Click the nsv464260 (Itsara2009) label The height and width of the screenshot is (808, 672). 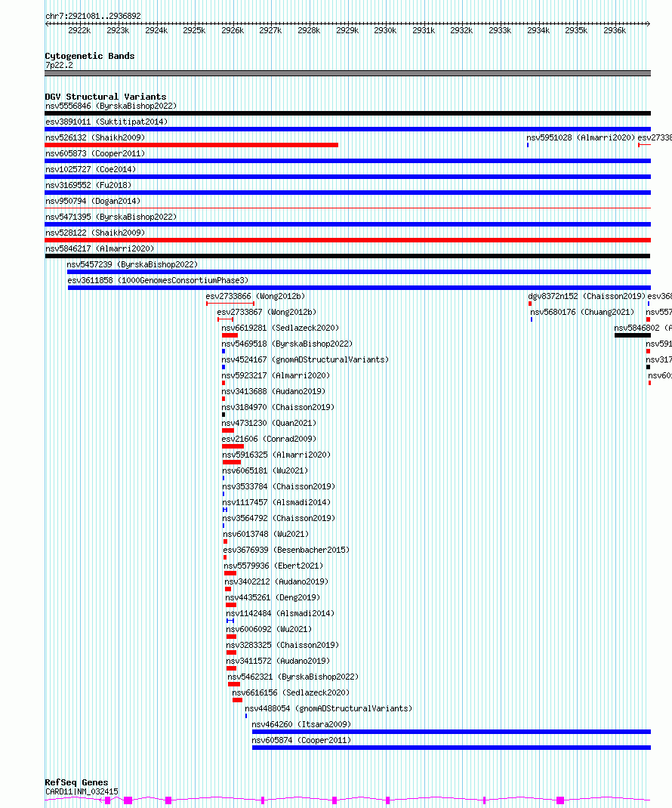[x=301, y=724]
